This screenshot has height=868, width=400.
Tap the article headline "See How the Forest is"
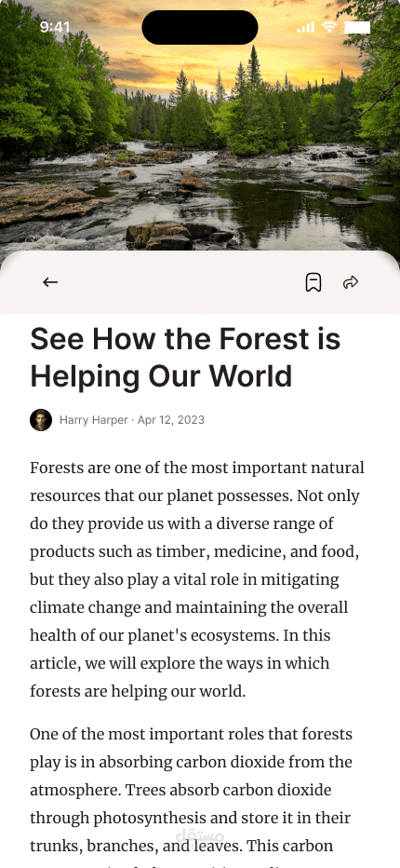(185, 339)
